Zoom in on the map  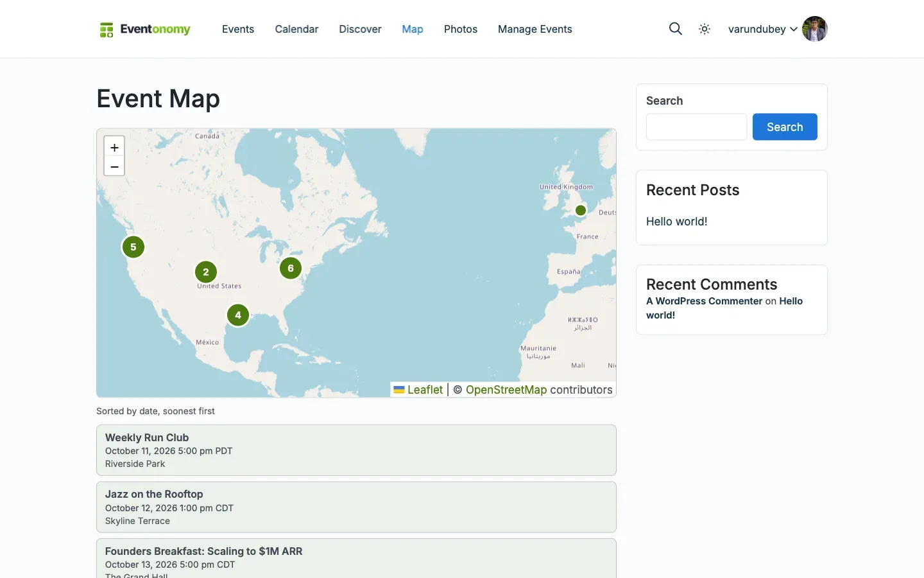[x=114, y=147]
